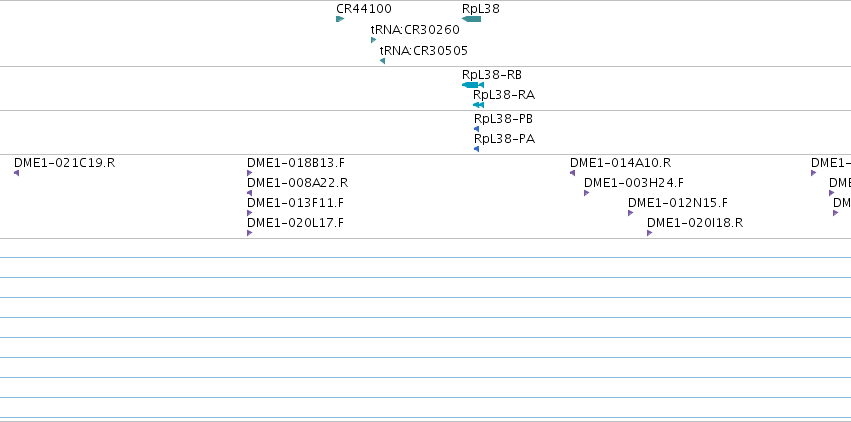Image resolution: width=851 pixels, height=422 pixels.
Task: Select the tRNA:CR30505 arrow glyph
Action: pos(383,61)
